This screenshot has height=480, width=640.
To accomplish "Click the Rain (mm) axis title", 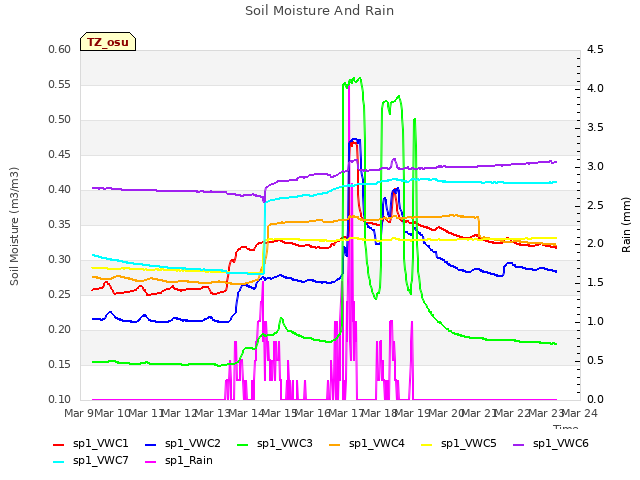I will pyautogui.click(x=626, y=225).
